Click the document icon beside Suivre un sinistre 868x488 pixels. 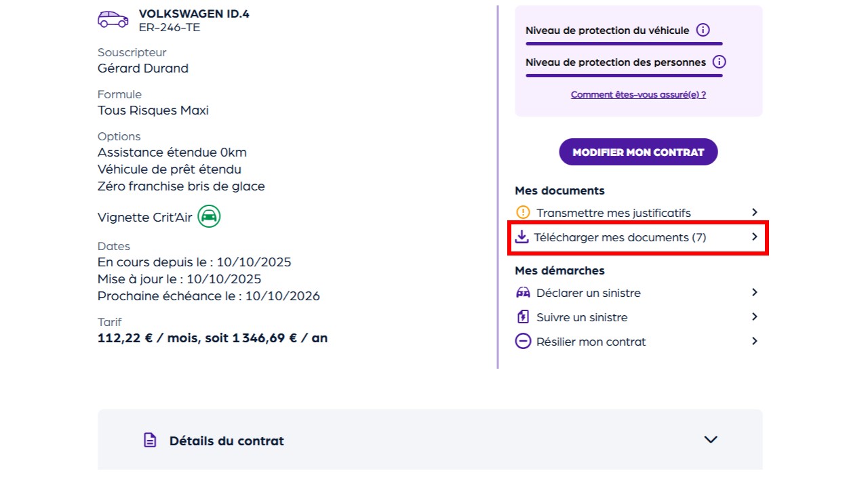523,317
